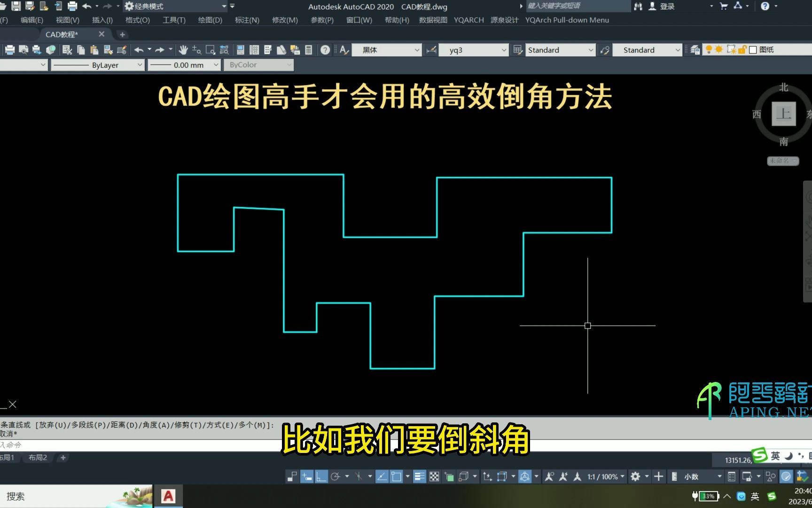Click the keyword search input field
The width and height of the screenshot is (812, 508).
point(578,6)
